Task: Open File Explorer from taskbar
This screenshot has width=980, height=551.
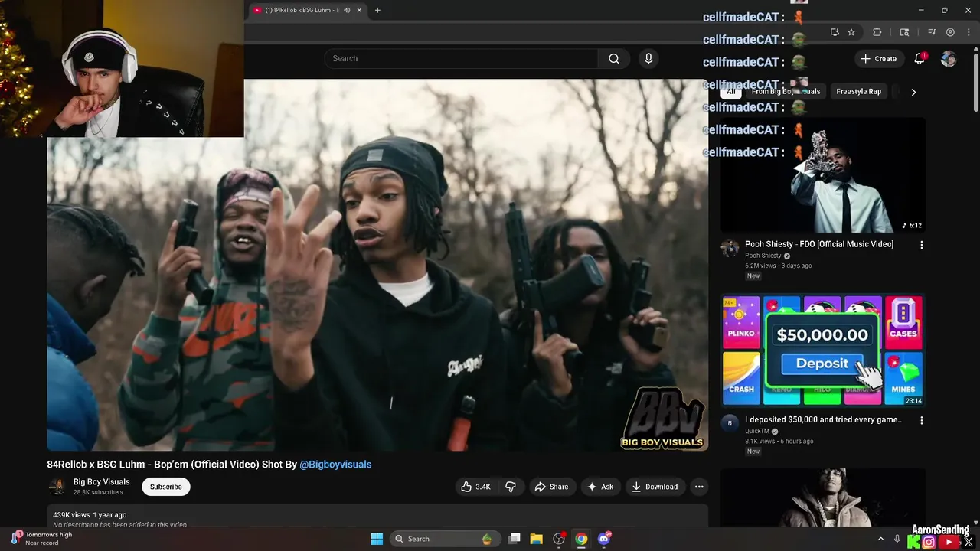Action: [x=536, y=539]
